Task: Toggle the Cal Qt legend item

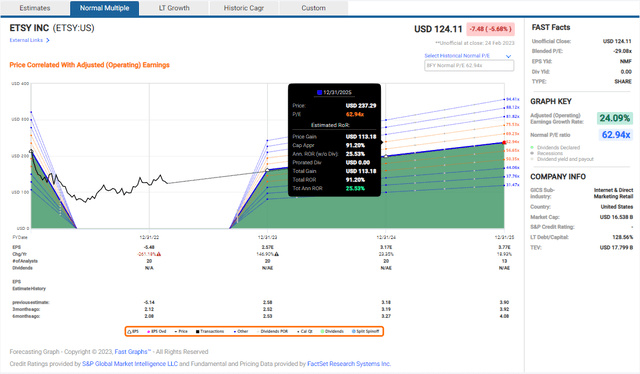Action: 305,332
